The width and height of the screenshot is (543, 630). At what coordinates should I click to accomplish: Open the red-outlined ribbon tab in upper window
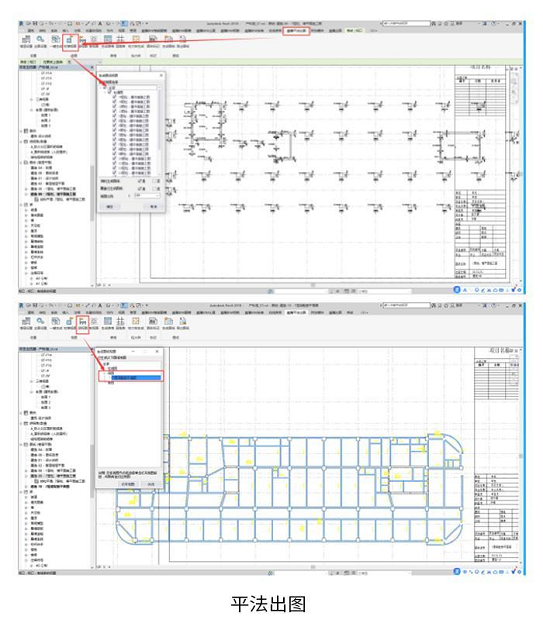pos(296,31)
